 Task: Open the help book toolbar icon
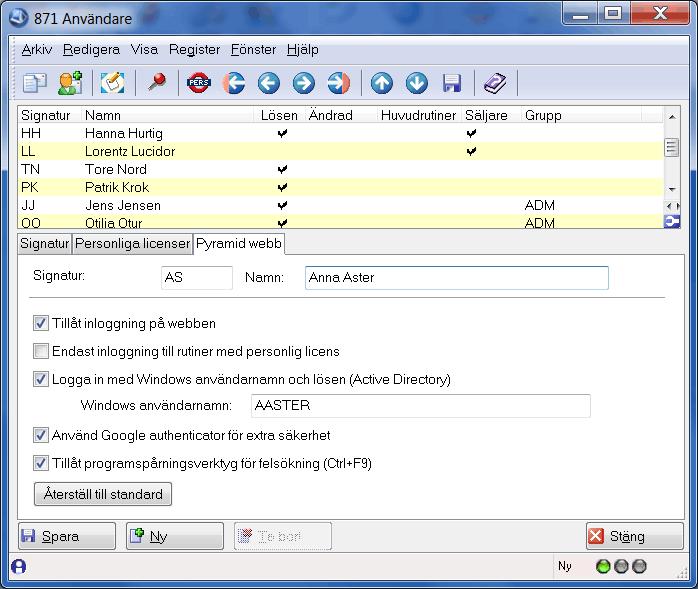(x=495, y=83)
